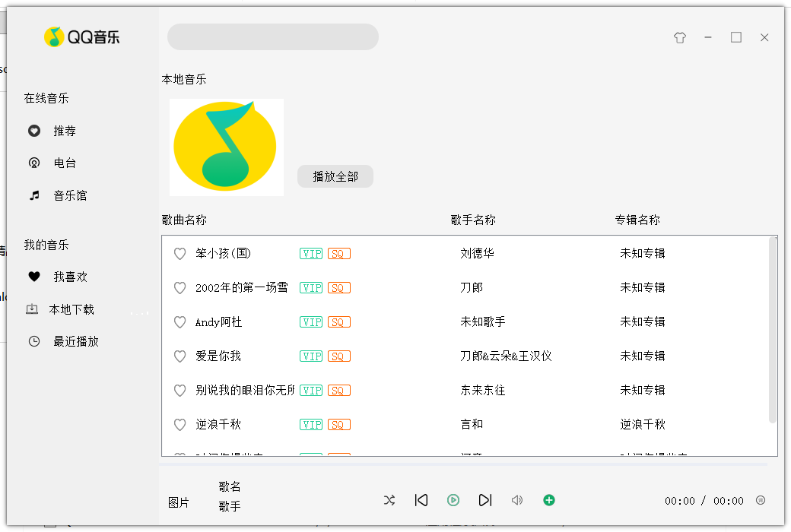Click the 歌手名称 column header
Viewport: 791px width, 532px height.
(473, 220)
